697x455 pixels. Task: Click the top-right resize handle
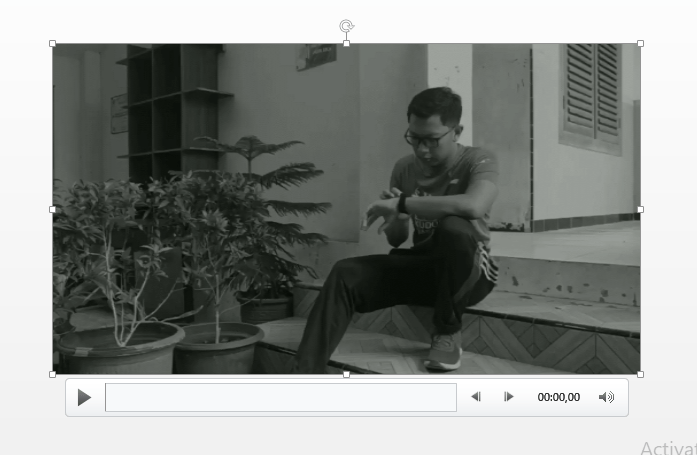click(641, 44)
